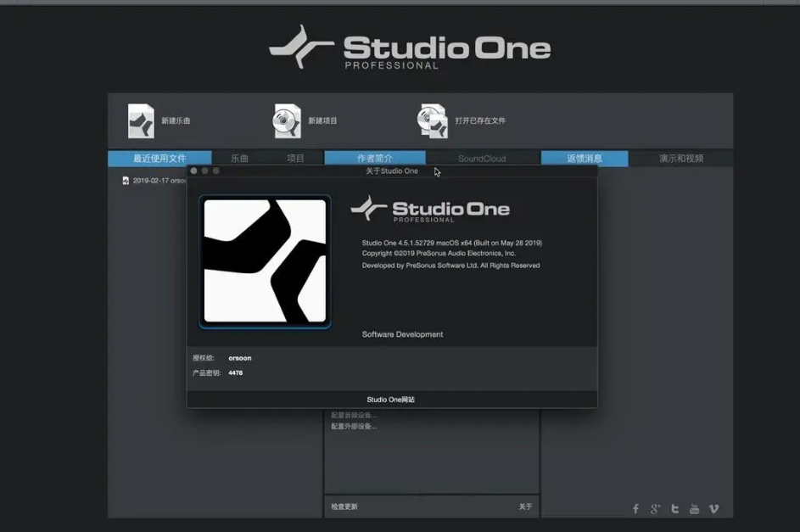The height and width of the screenshot is (532, 800).
Task: Click 配置音频设备 configure audio device link
Action: [x=354, y=415]
